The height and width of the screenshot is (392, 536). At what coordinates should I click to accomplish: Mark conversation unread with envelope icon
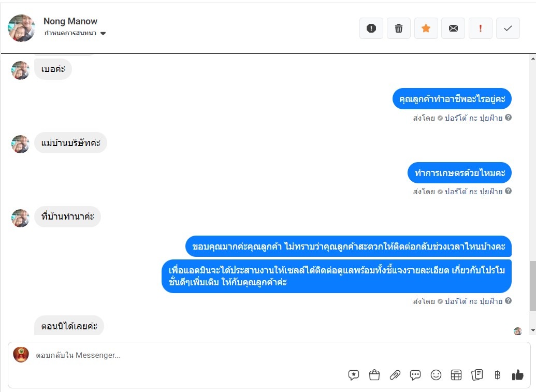(x=453, y=28)
